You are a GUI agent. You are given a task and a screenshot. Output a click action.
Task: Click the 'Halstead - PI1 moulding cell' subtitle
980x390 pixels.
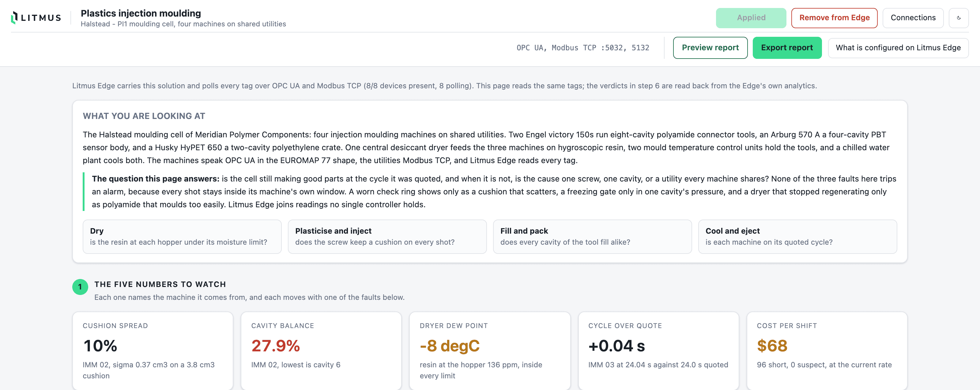pos(183,24)
